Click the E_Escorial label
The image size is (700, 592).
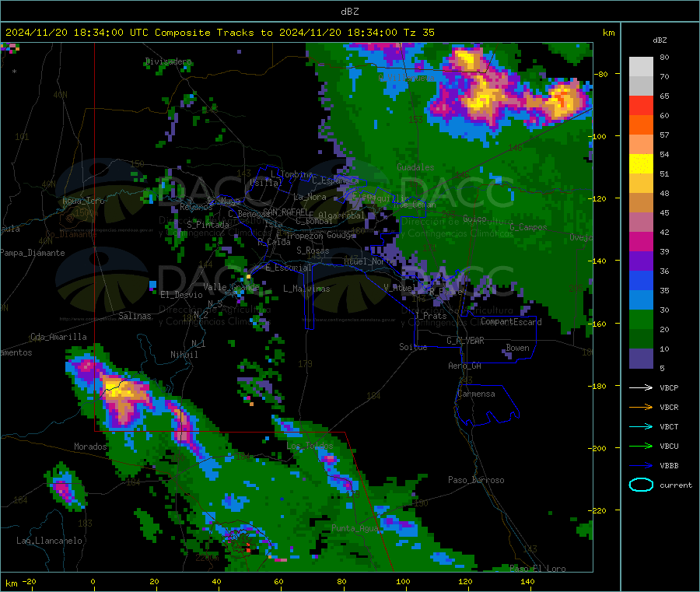pos(289,268)
